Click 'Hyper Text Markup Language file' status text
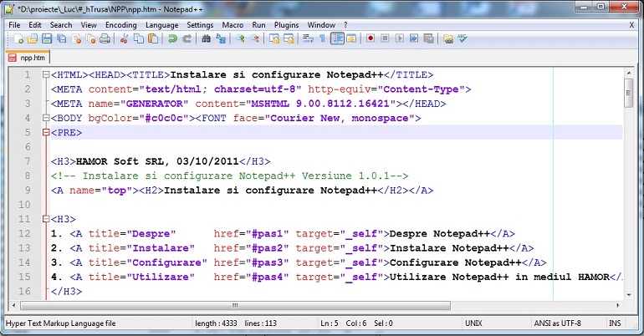644x336 pixels. [61, 323]
